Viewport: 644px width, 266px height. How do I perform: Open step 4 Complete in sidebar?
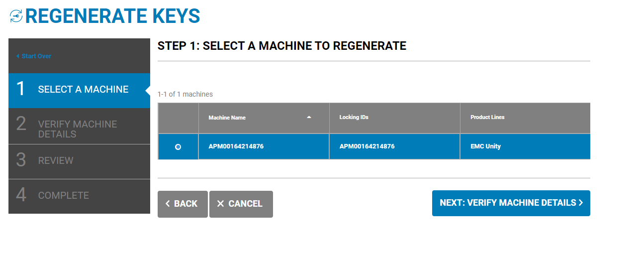coord(79,196)
